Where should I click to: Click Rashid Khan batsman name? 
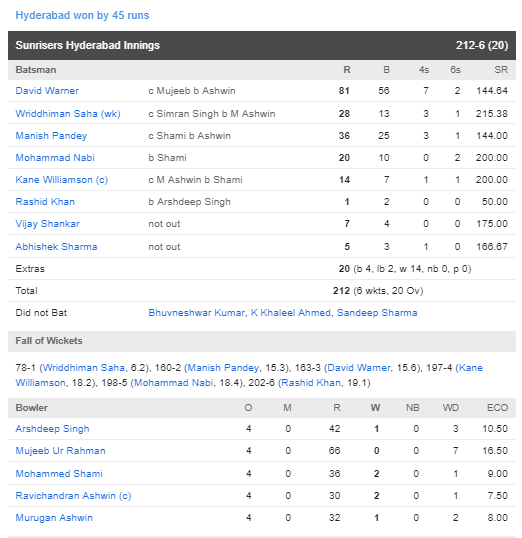click(45, 201)
